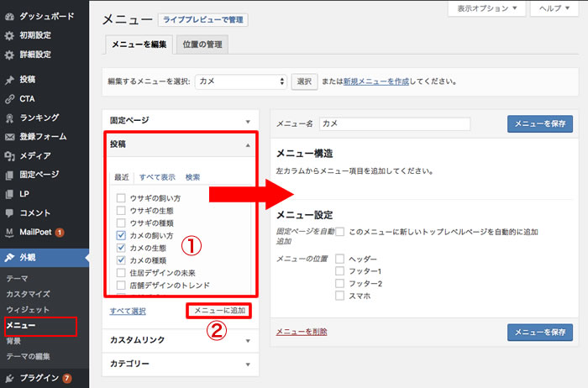Open the 登録フォーム envelope icon
The height and width of the screenshot is (388, 588).
9,136
